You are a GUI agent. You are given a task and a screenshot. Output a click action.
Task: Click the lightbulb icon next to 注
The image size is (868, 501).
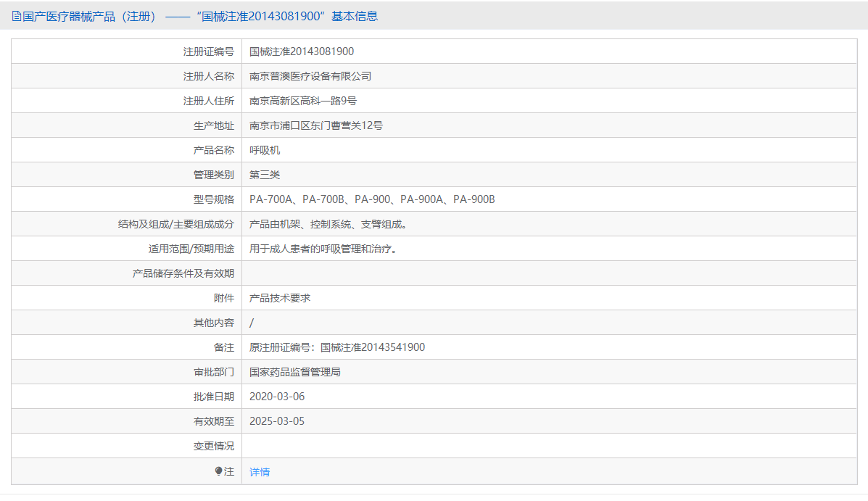[x=219, y=471]
